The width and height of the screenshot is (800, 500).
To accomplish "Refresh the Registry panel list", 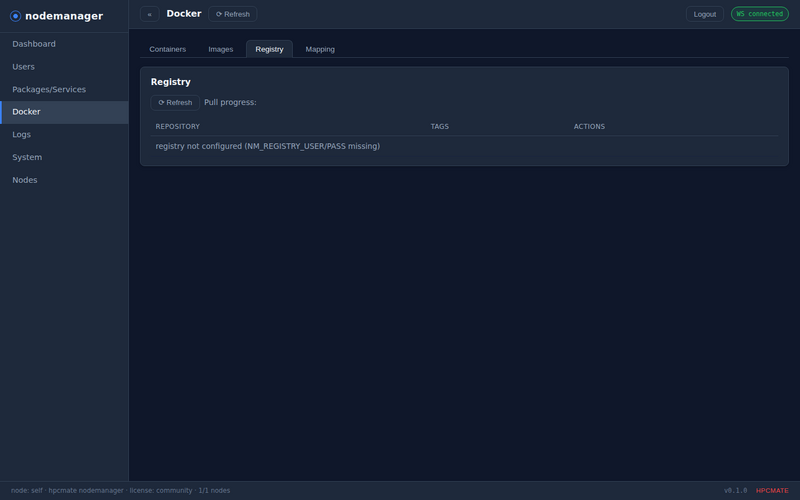I will pyautogui.click(x=175, y=103).
